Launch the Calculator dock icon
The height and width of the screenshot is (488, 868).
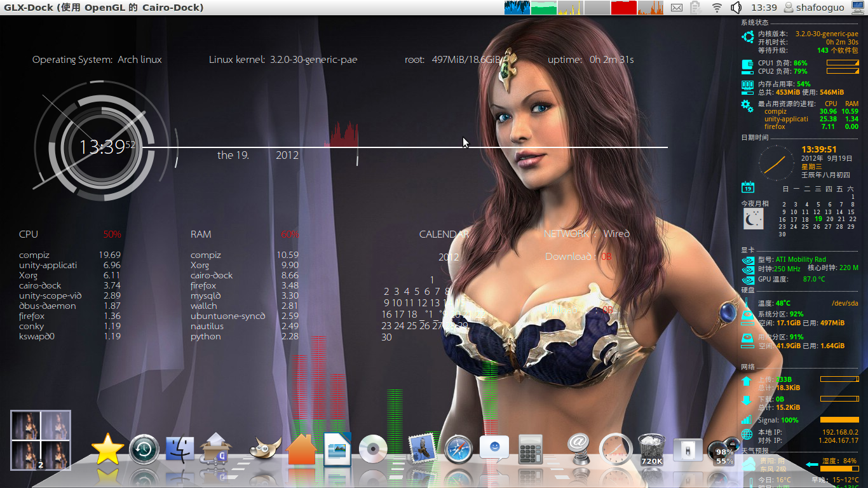pos(531,450)
